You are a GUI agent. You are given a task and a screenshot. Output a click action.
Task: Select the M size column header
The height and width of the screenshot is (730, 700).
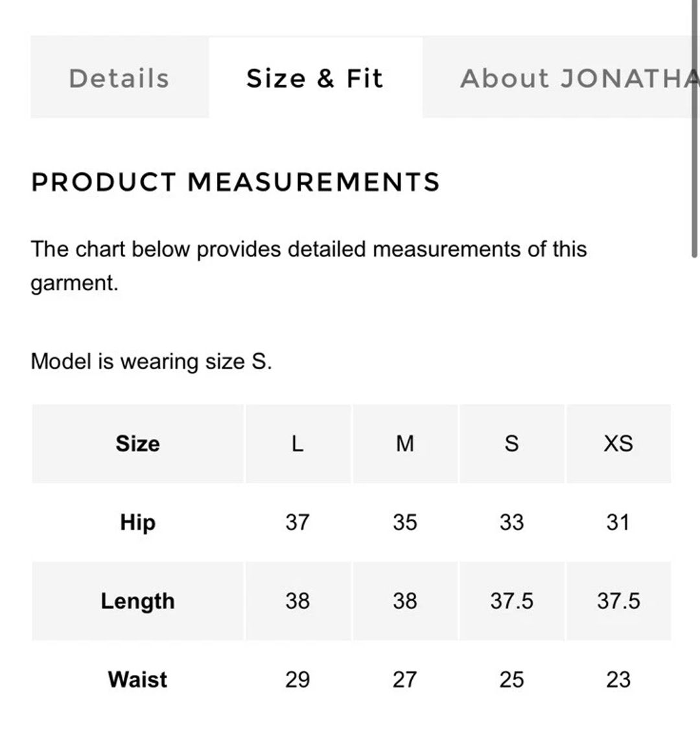point(405,444)
